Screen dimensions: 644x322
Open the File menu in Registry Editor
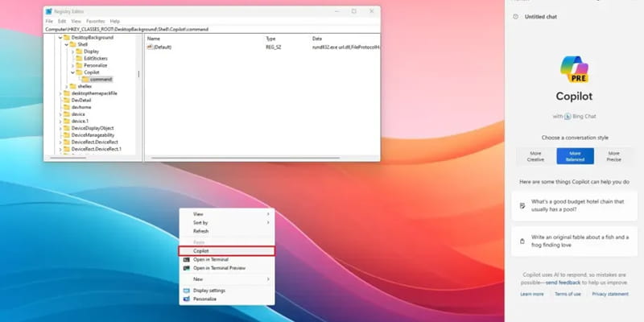49,22
